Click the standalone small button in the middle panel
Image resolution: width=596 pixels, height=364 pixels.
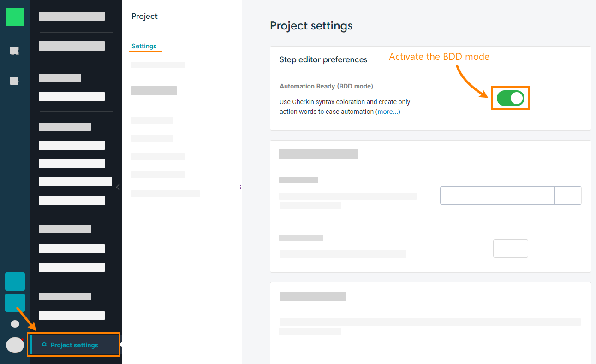click(x=510, y=248)
